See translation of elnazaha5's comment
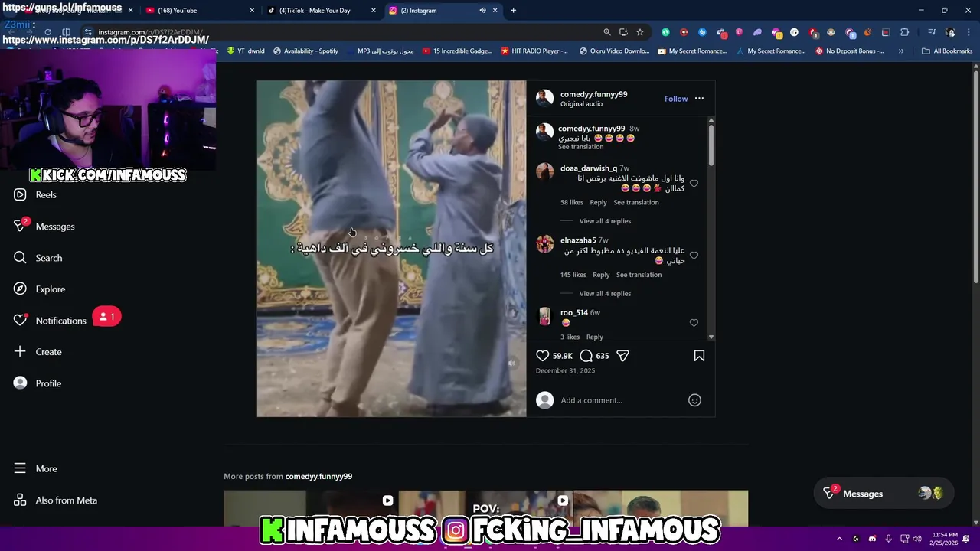The width and height of the screenshot is (980, 551). [639, 275]
